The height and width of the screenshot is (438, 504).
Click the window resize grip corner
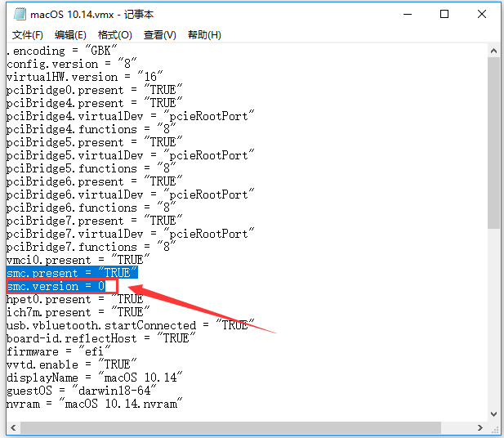pyautogui.click(x=495, y=429)
